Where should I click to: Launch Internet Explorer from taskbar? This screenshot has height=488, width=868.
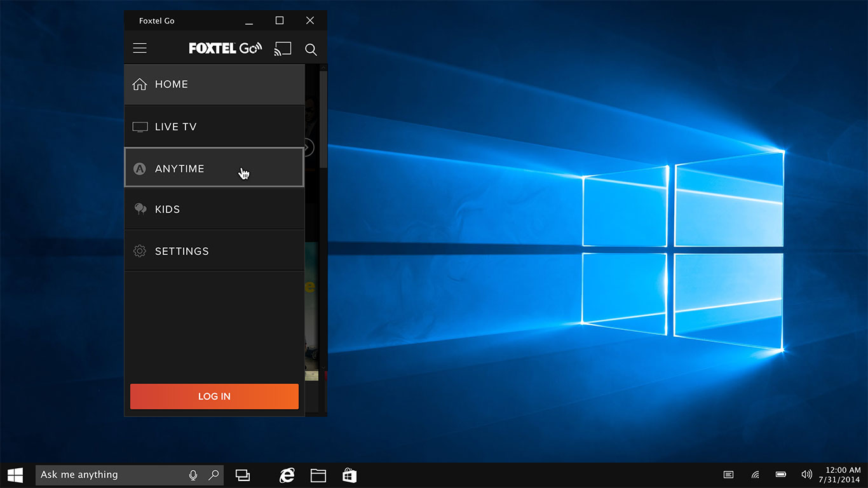[x=287, y=475]
